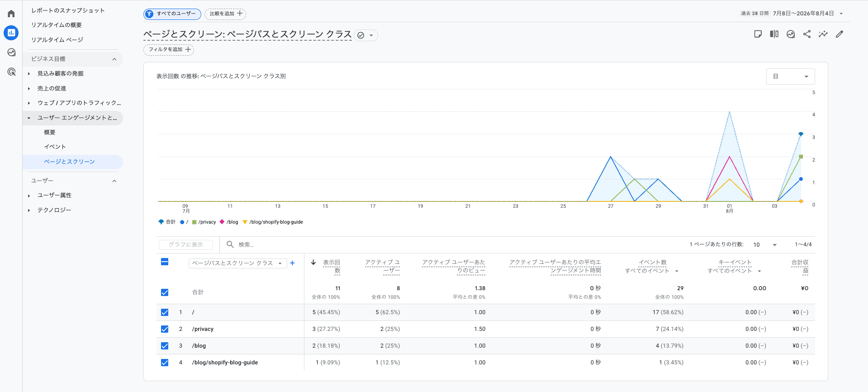Open the Explore icon in left rail
The width and height of the screenshot is (868, 392).
11,52
